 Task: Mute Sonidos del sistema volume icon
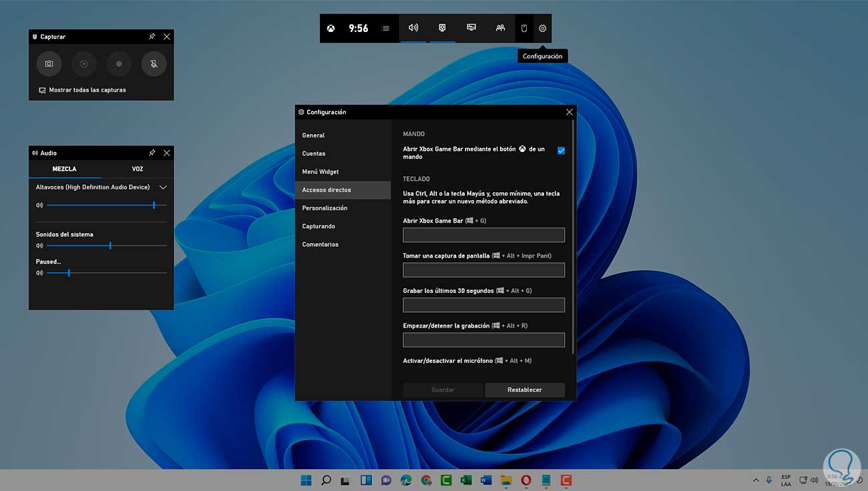pyautogui.click(x=39, y=246)
